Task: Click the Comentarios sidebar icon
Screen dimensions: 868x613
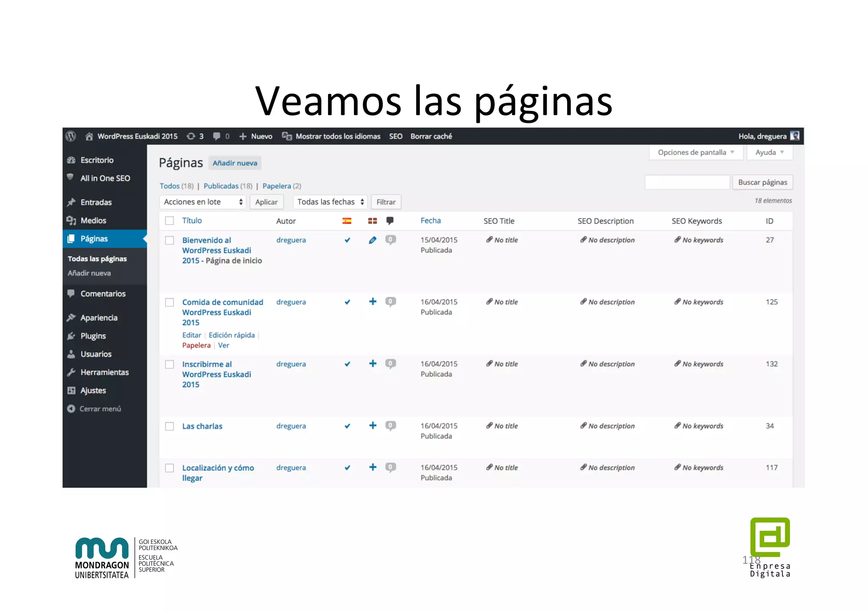Action: click(71, 294)
